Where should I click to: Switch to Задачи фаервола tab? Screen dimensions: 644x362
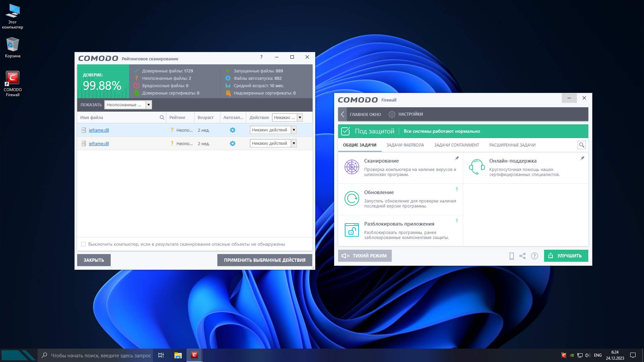tap(405, 145)
